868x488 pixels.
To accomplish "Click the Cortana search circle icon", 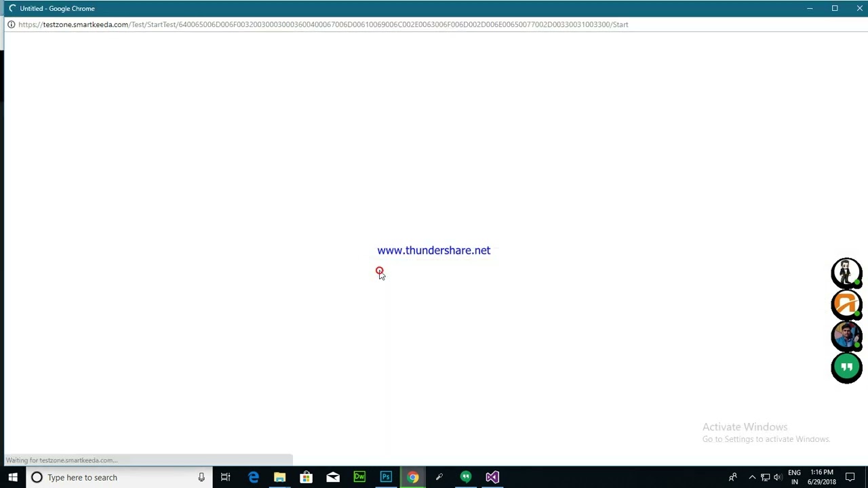I will pyautogui.click(x=37, y=477).
